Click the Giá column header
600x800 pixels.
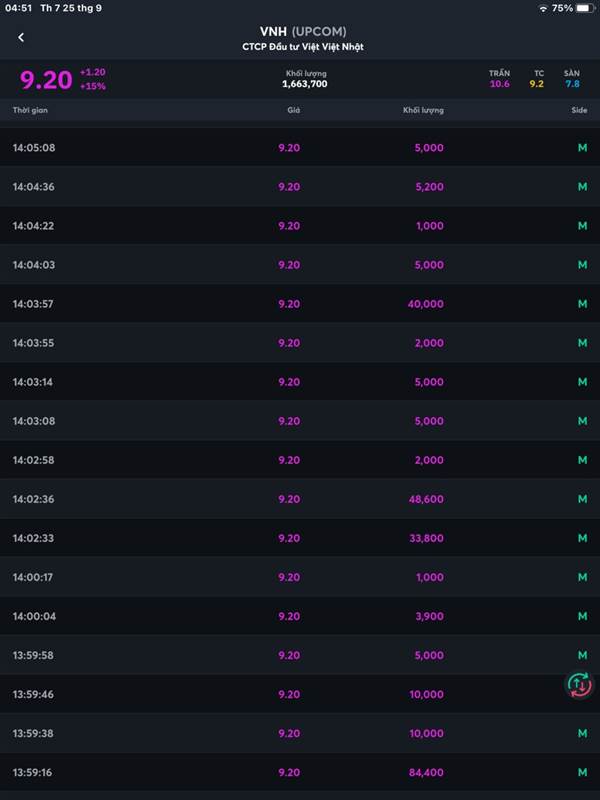(x=293, y=110)
